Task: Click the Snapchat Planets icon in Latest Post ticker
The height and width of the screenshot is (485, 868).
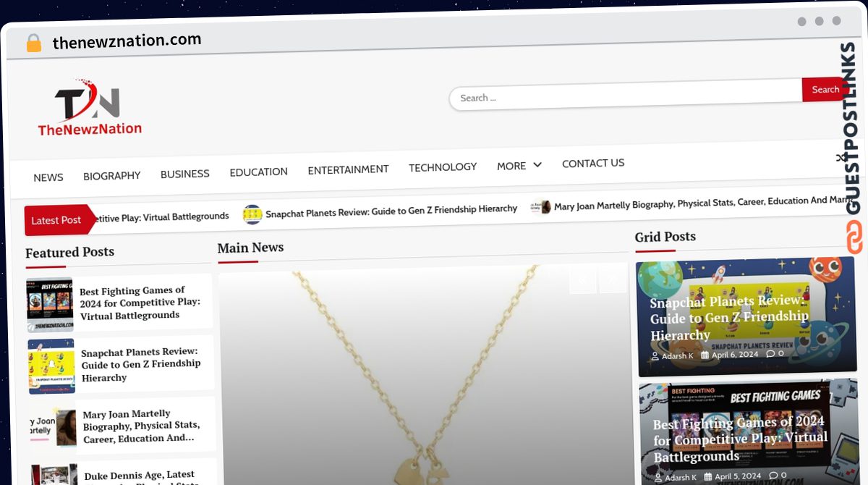Action: pos(252,214)
